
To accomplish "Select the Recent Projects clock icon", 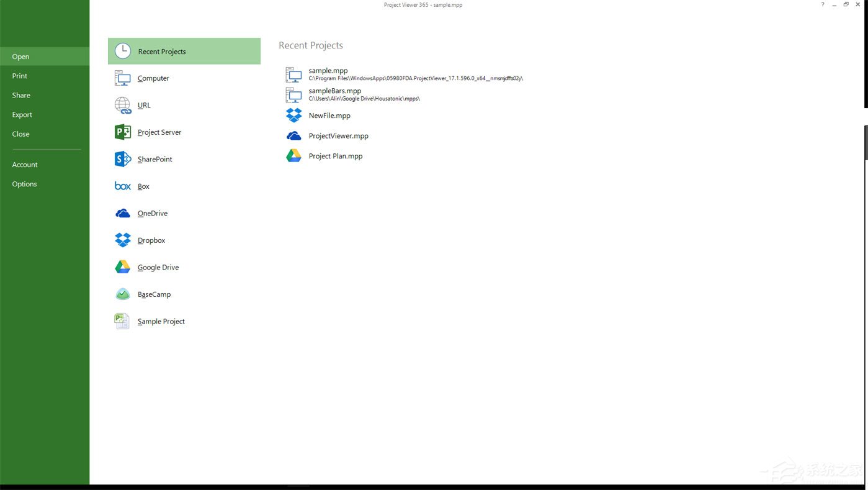I will click(122, 51).
